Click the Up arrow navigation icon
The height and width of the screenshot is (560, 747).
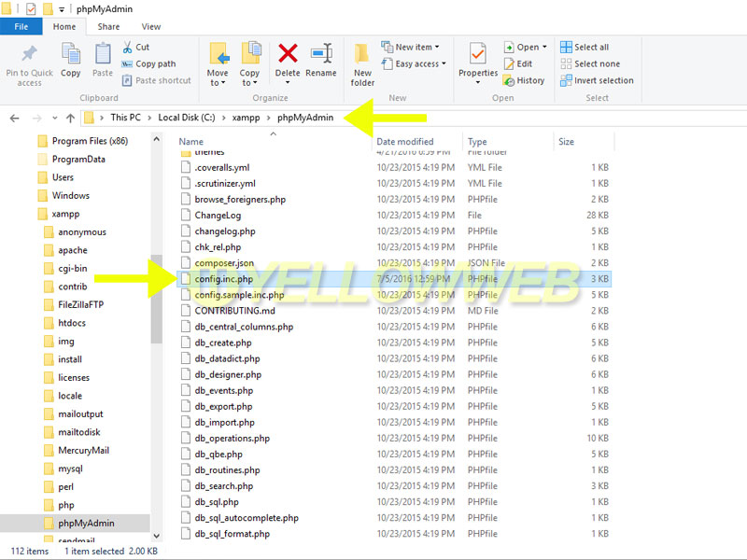coord(70,118)
